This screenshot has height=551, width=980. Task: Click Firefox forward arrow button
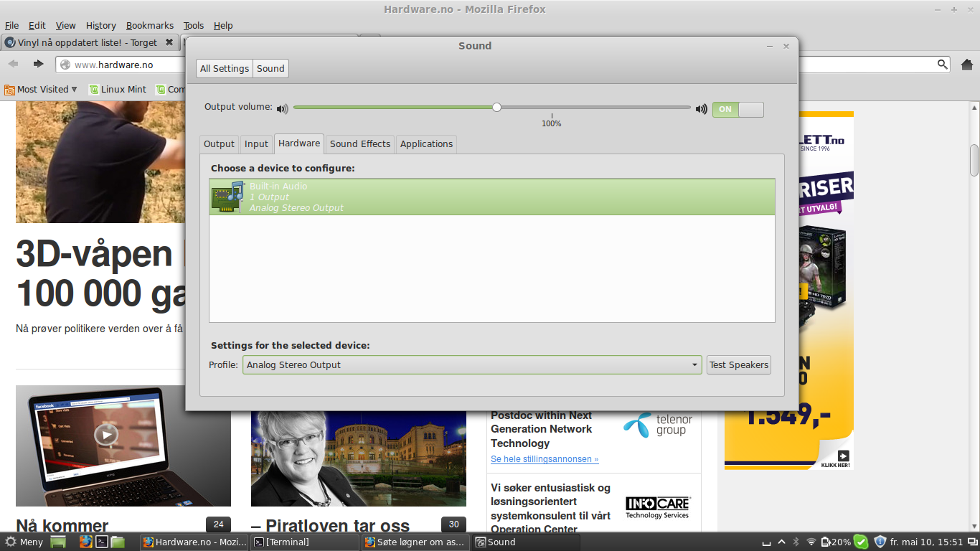point(39,65)
